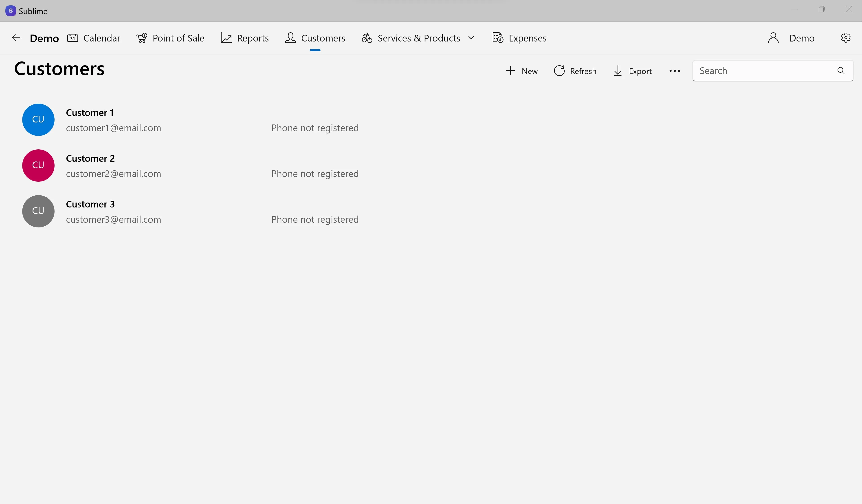Click the Refresh label text
This screenshot has width=862, height=504.
pos(583,71)
